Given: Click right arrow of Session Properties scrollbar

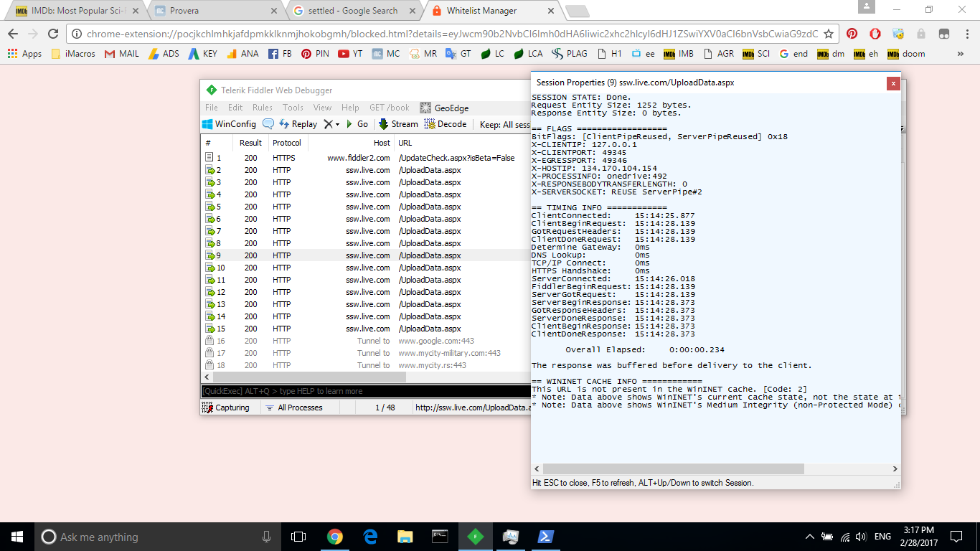Looking at the screenshot, I should click(895, 468).
